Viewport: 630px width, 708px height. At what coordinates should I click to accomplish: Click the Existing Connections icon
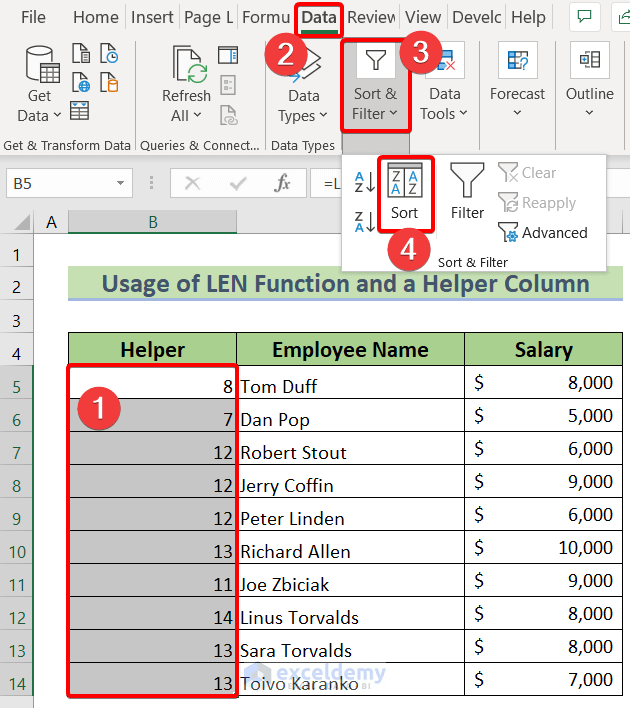[x=109, y=82]
